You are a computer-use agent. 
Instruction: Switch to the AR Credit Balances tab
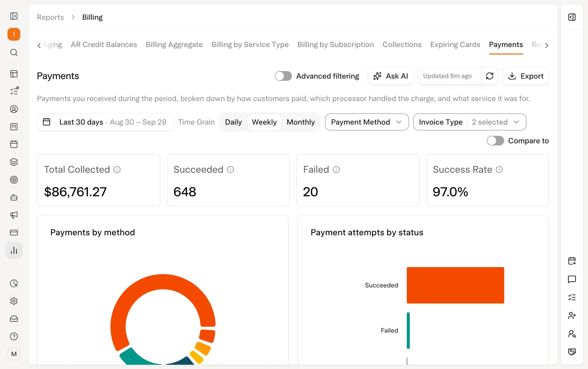click(x=104, y=45)
